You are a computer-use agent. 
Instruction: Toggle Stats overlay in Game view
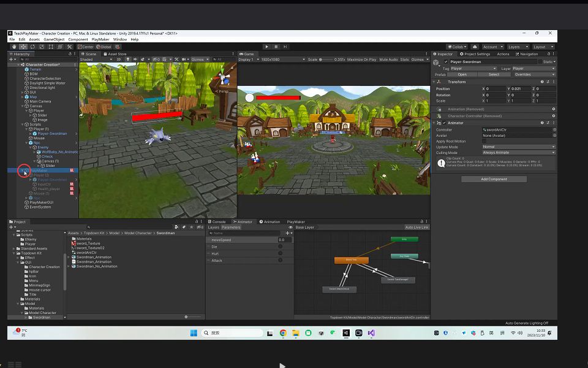pyautogui.click(x=404, y=59)
